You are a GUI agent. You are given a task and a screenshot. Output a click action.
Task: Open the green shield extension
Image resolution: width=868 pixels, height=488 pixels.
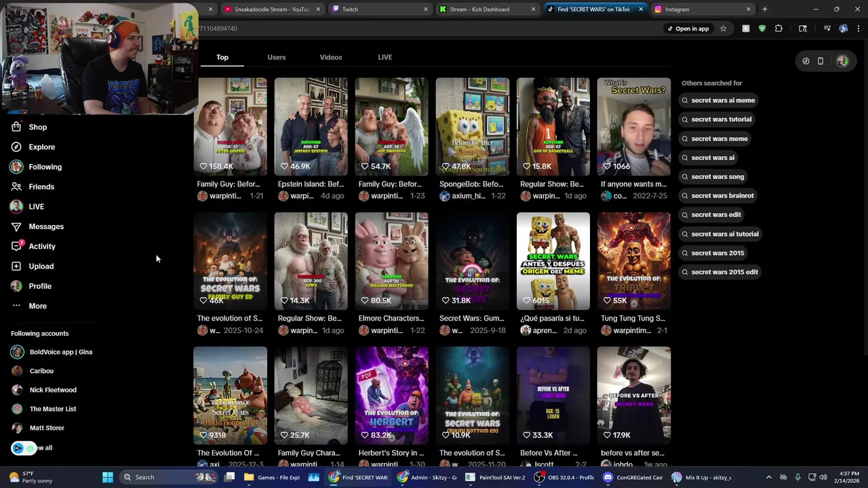[762, 28]
